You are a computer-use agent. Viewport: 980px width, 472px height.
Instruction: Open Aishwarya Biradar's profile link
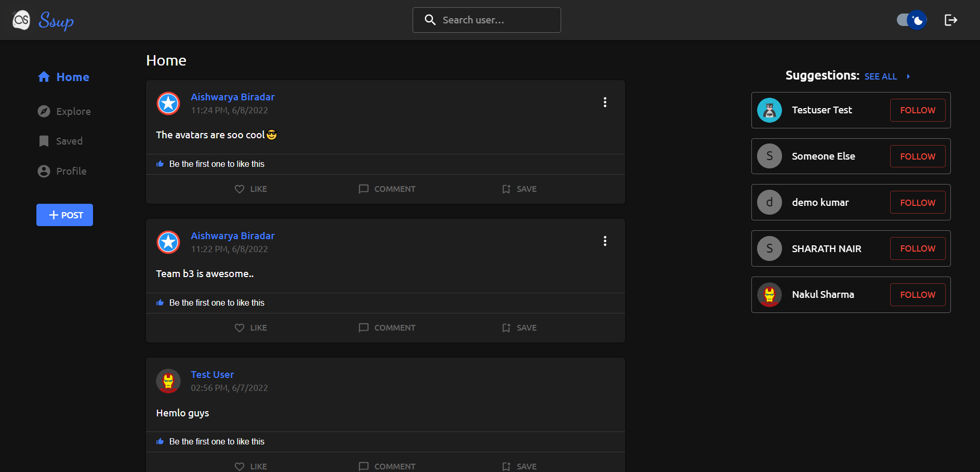[232, 97]
